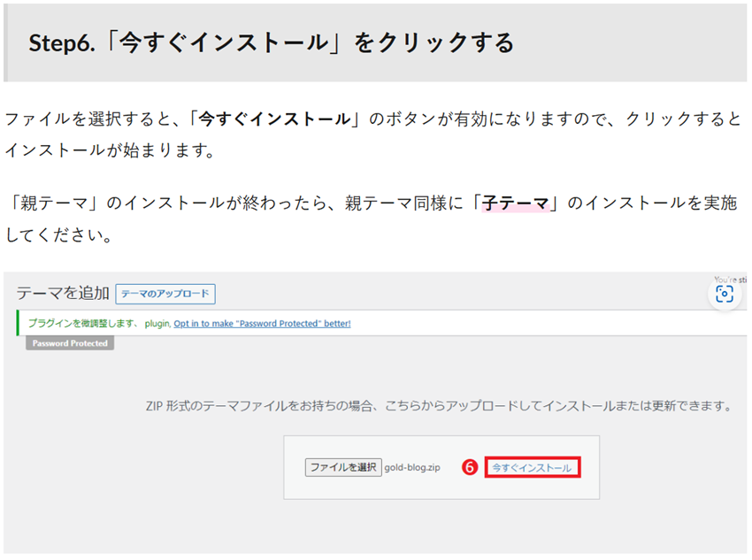Click the red number 6 marker
752x560 pixels.
(x=470, y=467)
